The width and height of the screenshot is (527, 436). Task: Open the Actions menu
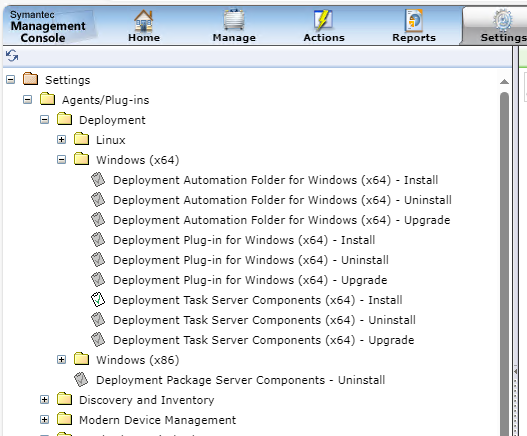[324, 26]
